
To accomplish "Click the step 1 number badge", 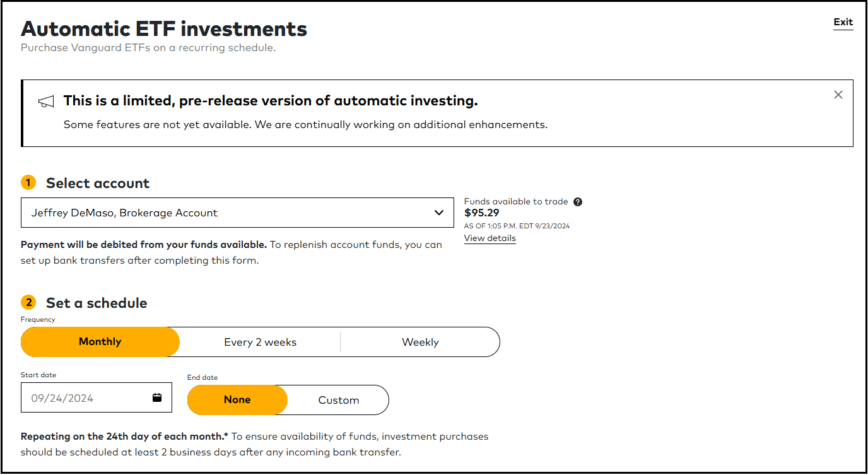I will tap(28, 183).
